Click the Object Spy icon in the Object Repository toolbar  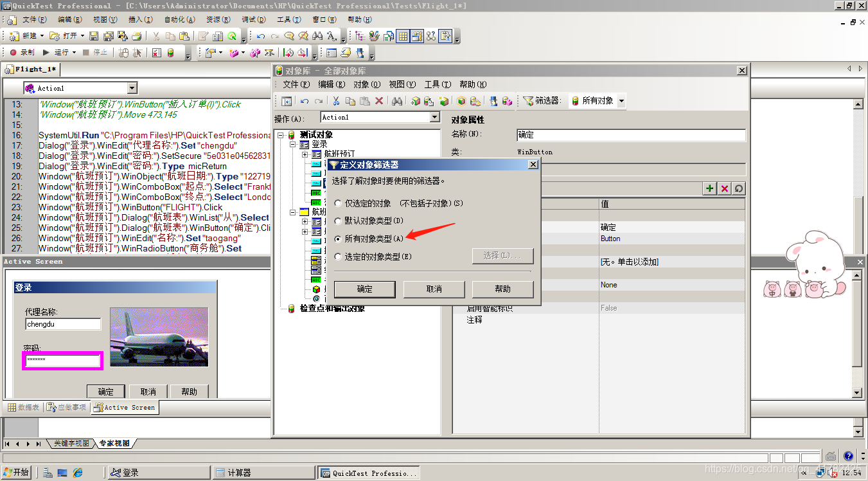493,101
